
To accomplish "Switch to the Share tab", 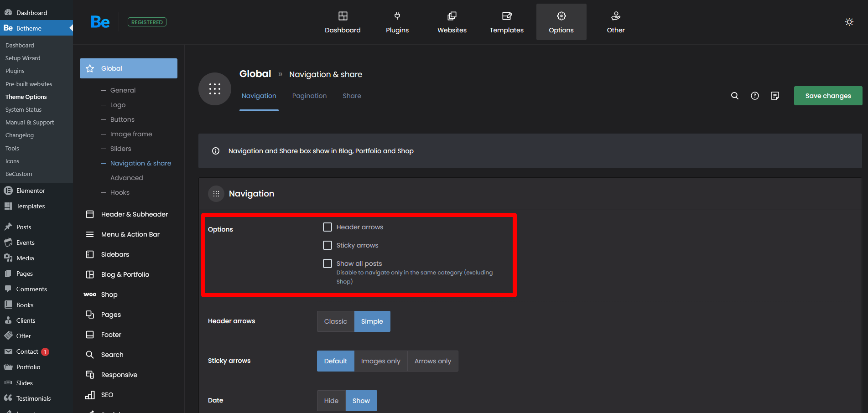I will pos(352,96).
